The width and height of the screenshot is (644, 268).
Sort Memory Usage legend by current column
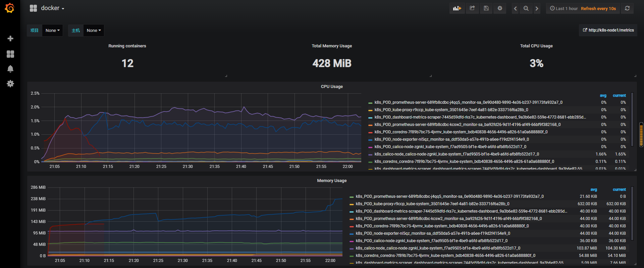(619, 190)
